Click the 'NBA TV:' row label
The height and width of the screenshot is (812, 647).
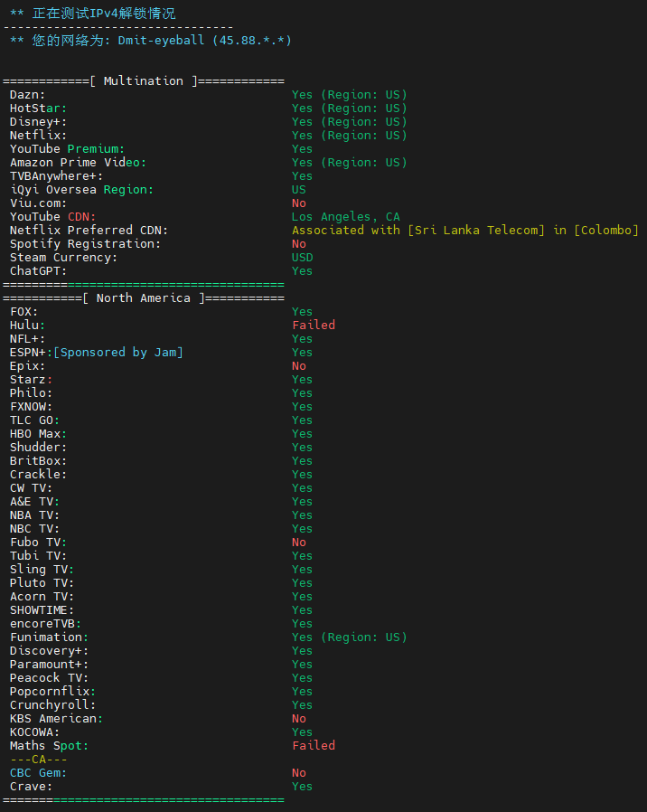pyautogui.click(x=34, y=515)
